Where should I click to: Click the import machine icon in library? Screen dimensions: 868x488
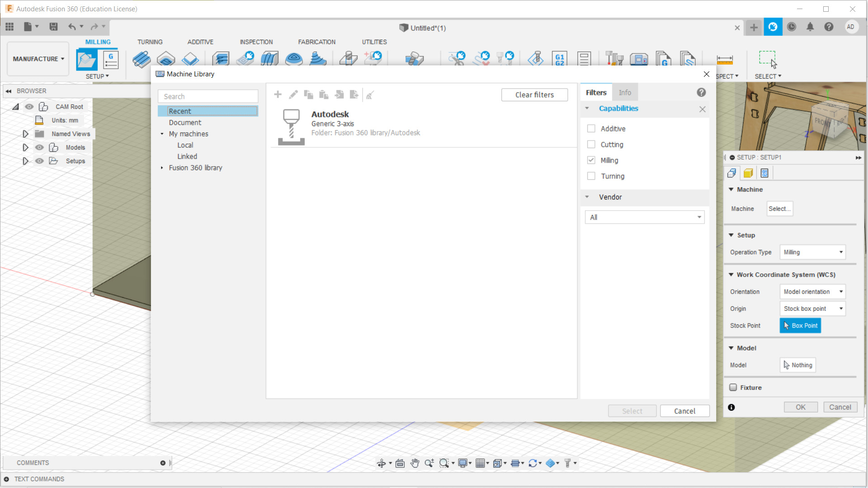(339, 94)
